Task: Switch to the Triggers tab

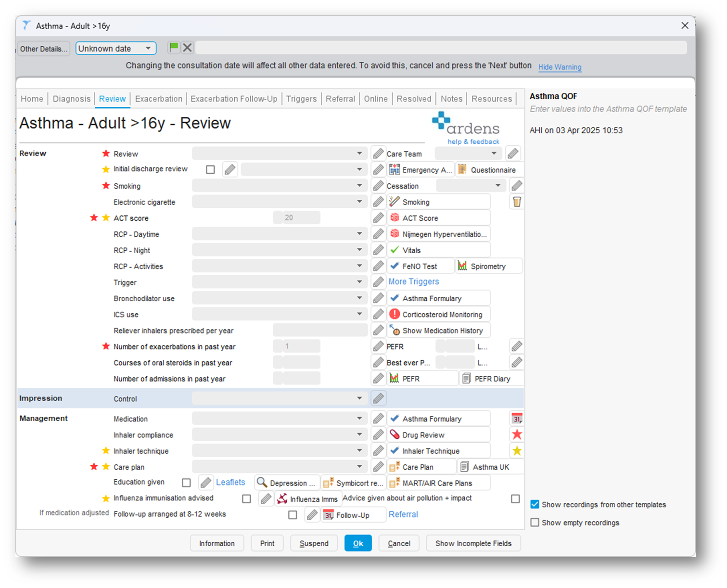Action: coord(301,99)
